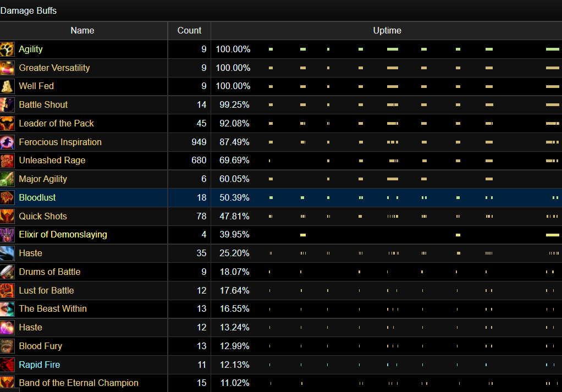Sort table by Count column header
Screen dimensions: 562x392
point(189,30)
